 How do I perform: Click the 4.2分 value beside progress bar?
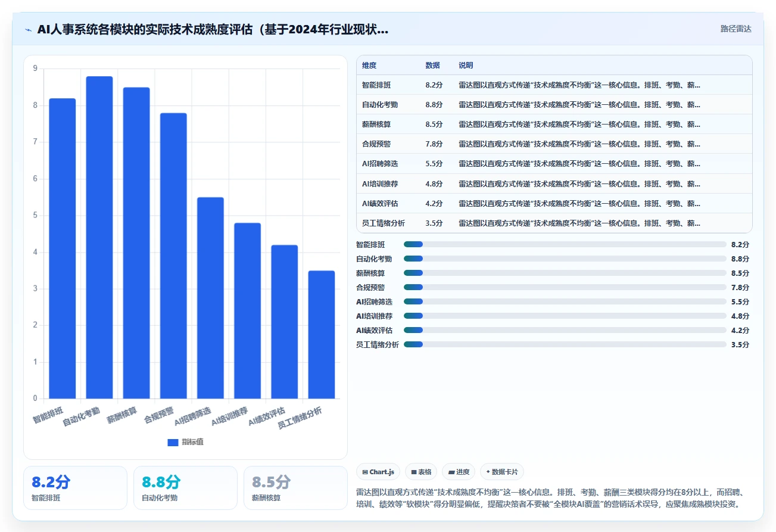[740, 331]
